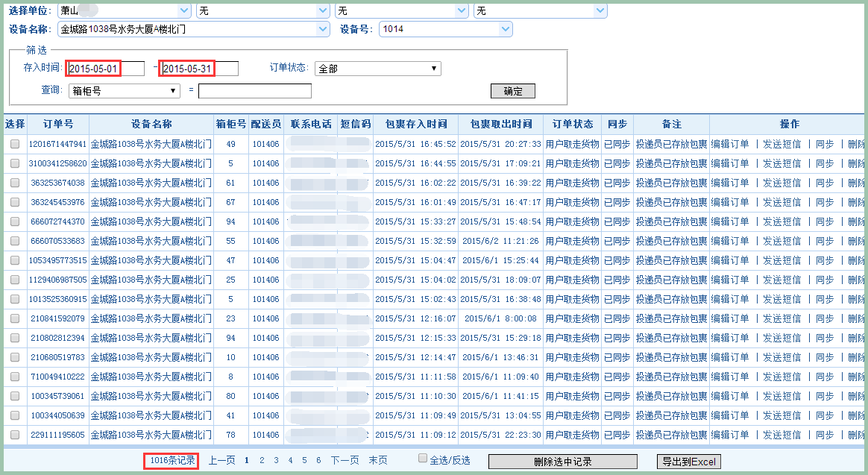Jump to page 6 of results

pyautogui.click(x=318, y=461)
